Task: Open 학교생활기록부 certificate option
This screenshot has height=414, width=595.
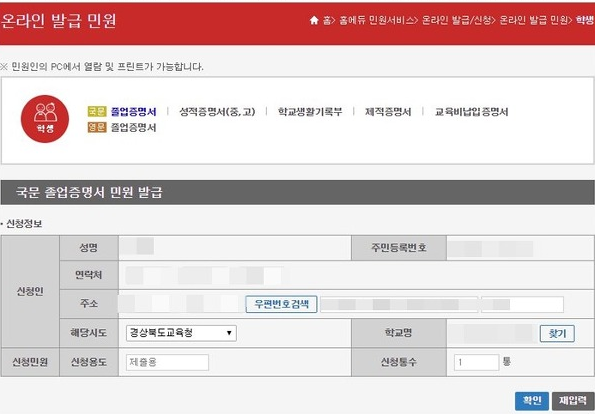Action: click(x=310, y=112)
